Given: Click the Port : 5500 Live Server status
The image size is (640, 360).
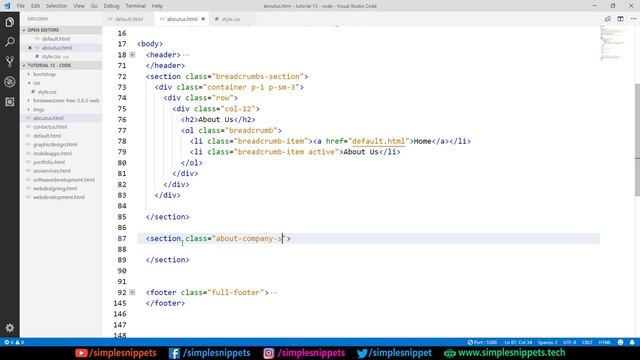Looking at the screenshot, I should click(x=482, y=342).
